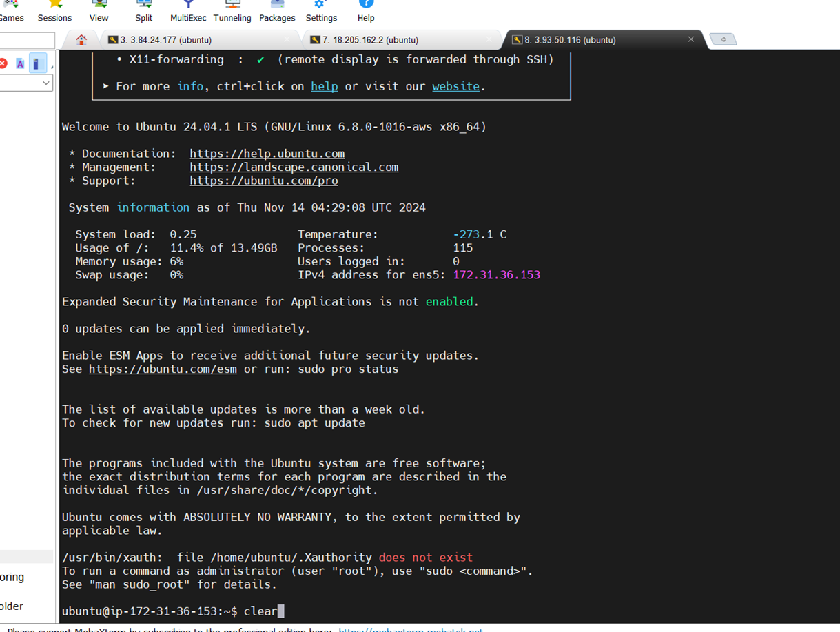Click the 'Welcome to Ubuntu 24.04.1 LTS' line

coord(274,127)
